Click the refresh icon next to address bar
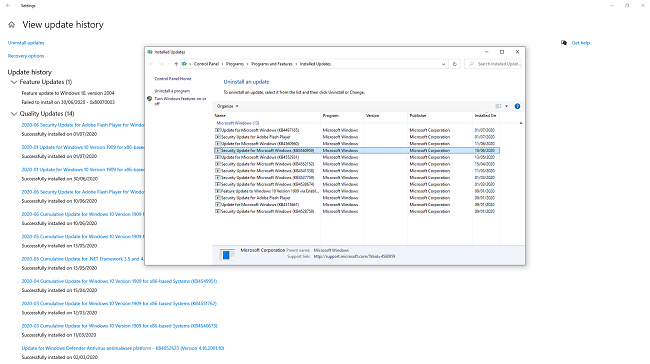Image resolution: width=650 pixels, height=364 pixels. point(455,64)
